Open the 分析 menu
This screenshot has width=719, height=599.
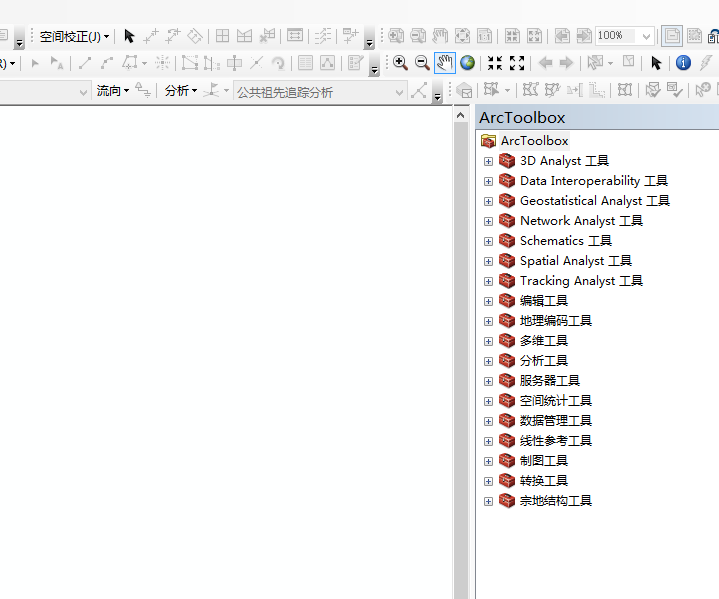(181, 91)
